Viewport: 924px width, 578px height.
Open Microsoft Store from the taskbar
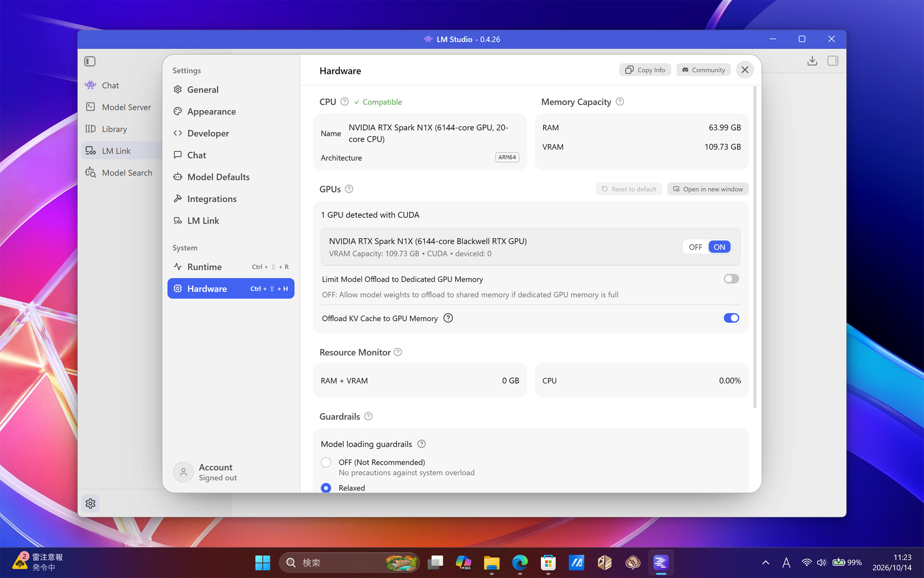[x=548, y=562]
